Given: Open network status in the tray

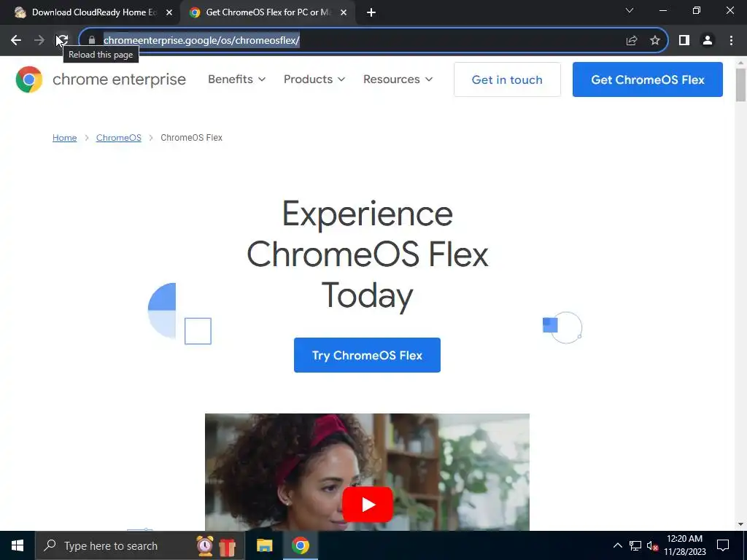Looking at the screenshot, I should (635, 545).
